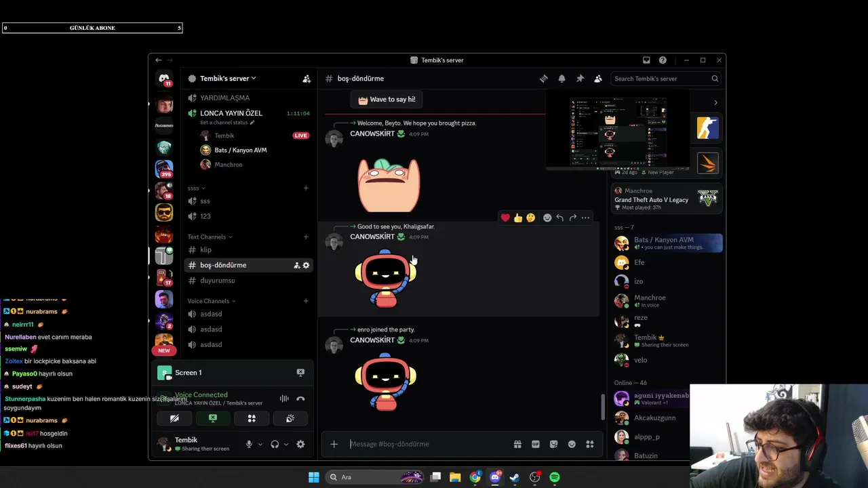Show pinned messages pin icon
Viewport: 868px width, 488px height.
[580, 79]
